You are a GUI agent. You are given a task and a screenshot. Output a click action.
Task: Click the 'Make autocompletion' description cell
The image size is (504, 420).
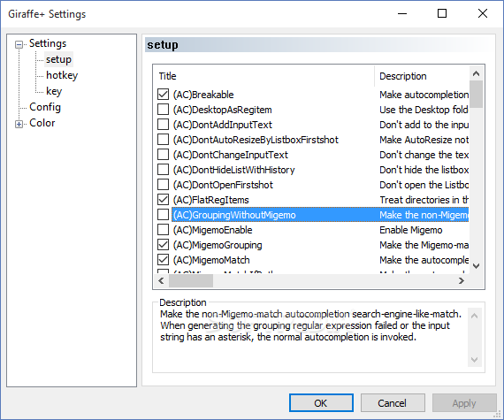424,95
